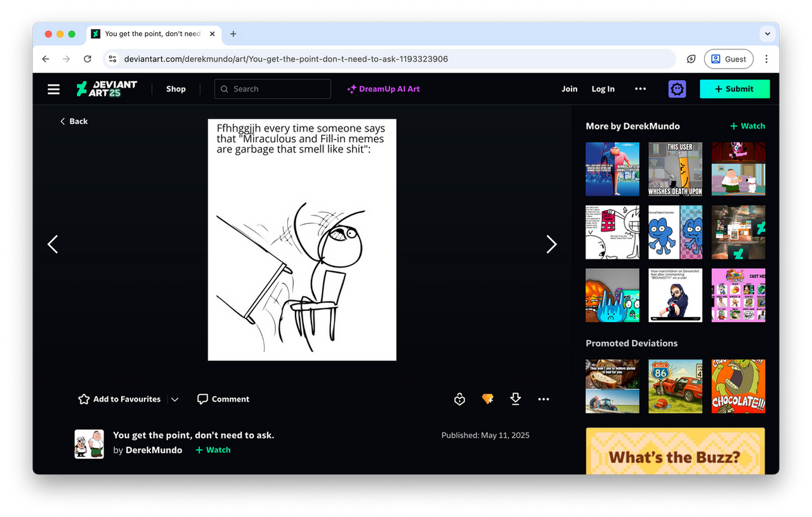This screenshot has width=812, height=517.
Task: Open the CAST meme grid thumbnail
Action: coord(738,296)
